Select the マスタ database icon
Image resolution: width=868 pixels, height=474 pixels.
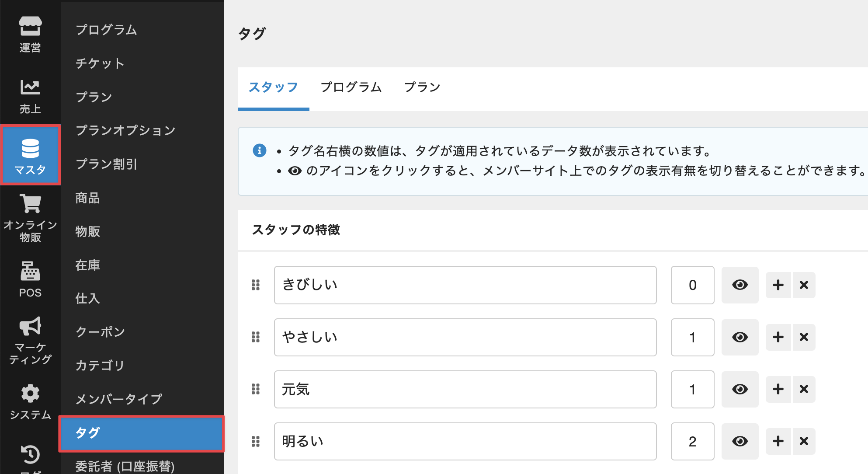tap(30, 155)
